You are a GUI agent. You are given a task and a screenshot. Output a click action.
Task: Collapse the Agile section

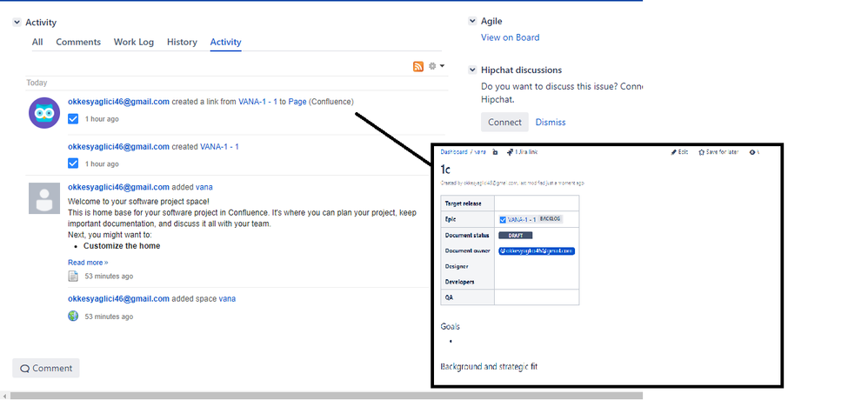click(472, 21)
